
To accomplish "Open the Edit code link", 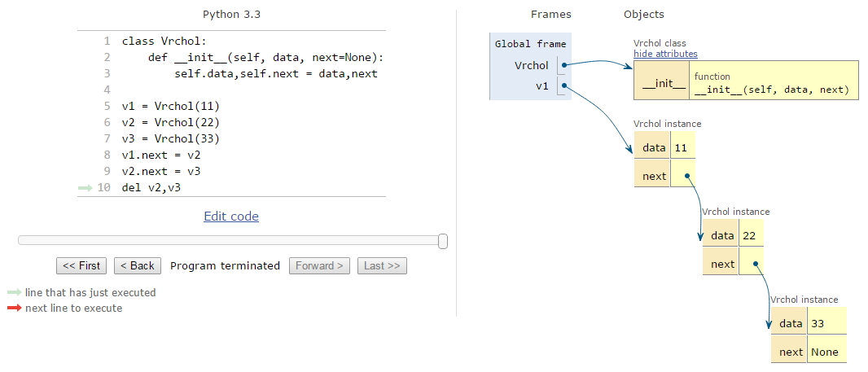I will click(230, 217).
